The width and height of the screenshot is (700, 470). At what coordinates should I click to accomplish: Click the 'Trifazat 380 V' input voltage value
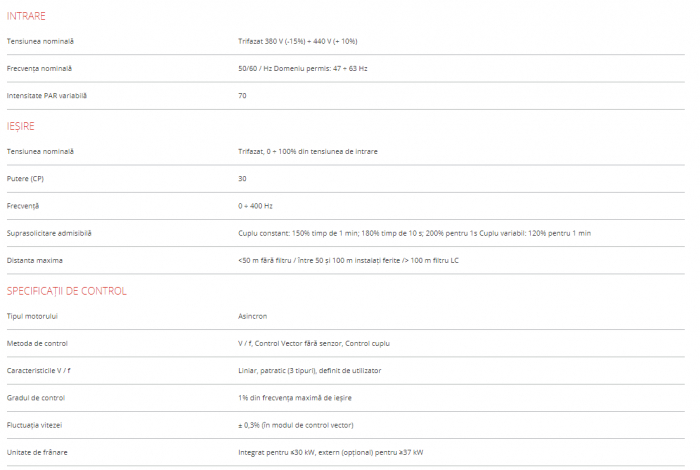[x=291, y=41]
